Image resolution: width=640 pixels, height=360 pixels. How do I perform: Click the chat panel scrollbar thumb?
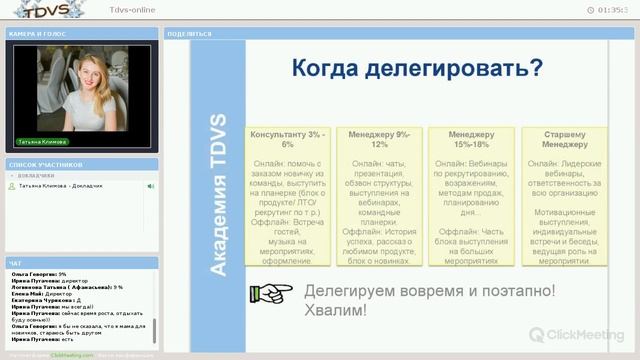point(154,331)
